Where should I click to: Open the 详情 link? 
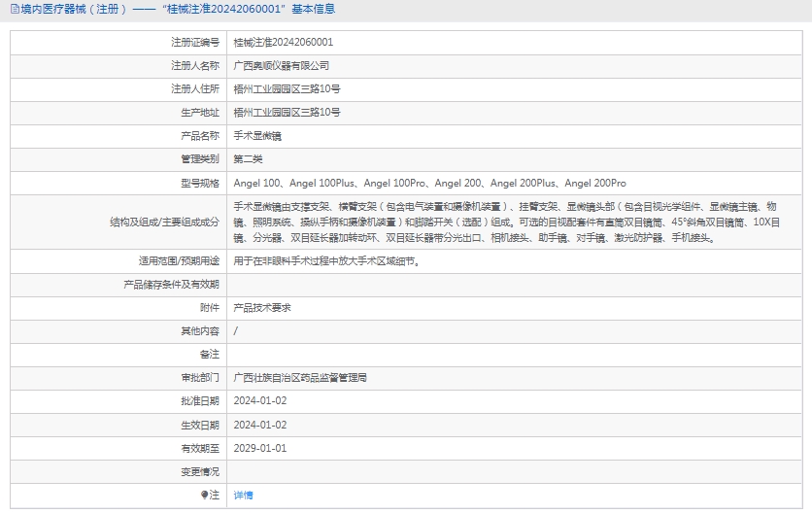243,495
